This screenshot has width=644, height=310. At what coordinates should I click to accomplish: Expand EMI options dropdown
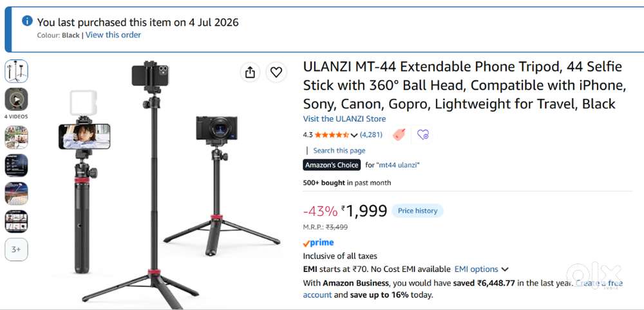pyautogui.click(x=481, y=269)
